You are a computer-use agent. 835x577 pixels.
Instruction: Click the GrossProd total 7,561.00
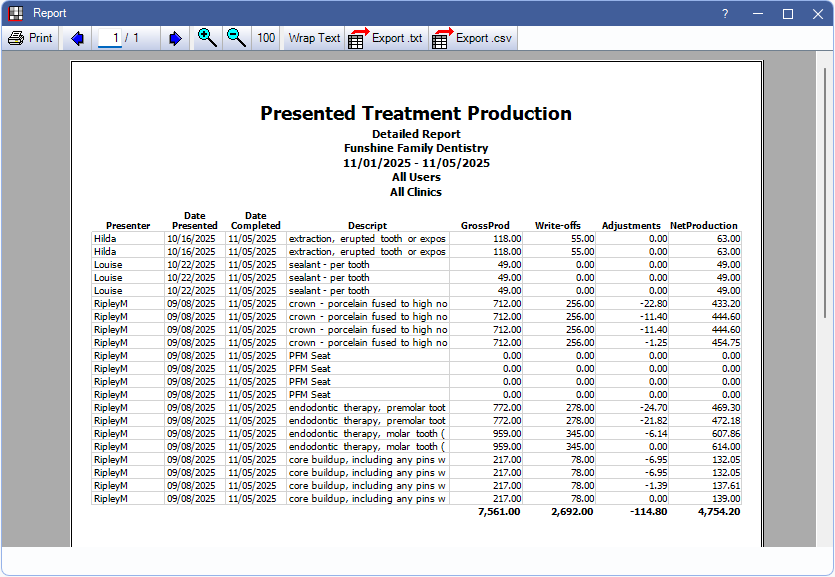[x=498, y=511]
